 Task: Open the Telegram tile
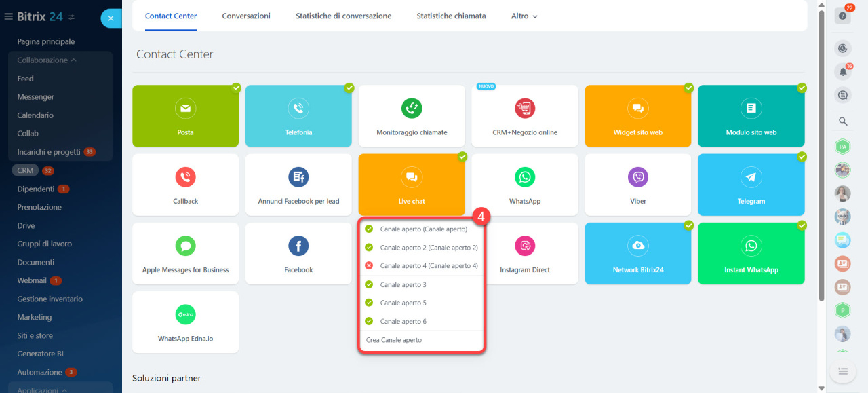[751, 185]
